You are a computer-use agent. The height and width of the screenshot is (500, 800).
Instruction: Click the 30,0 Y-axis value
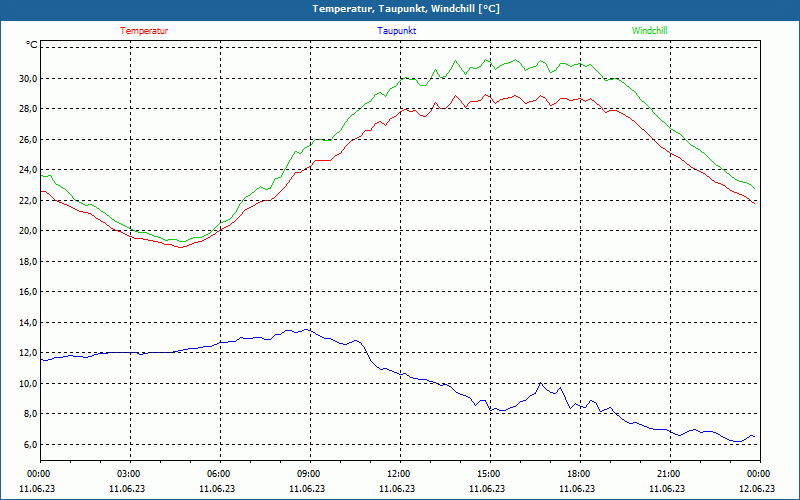pos(28,79)
